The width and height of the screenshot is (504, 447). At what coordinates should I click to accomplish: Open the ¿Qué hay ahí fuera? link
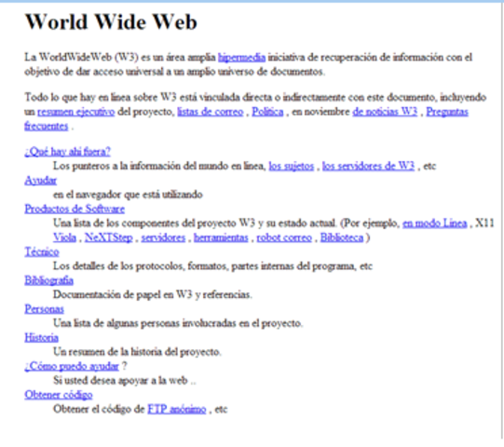pyautogui.click(x=67, y=152)
